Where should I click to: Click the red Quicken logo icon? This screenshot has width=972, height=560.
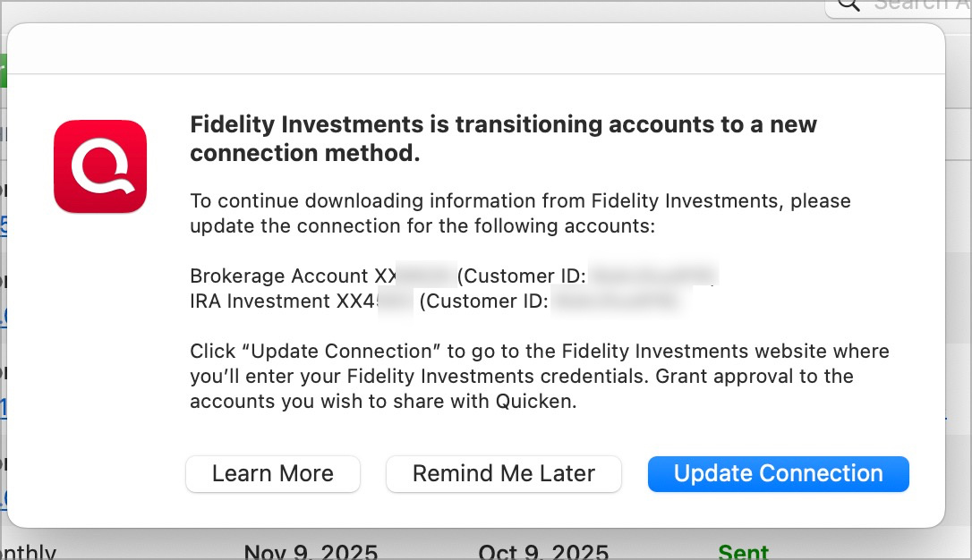point(100,167)
